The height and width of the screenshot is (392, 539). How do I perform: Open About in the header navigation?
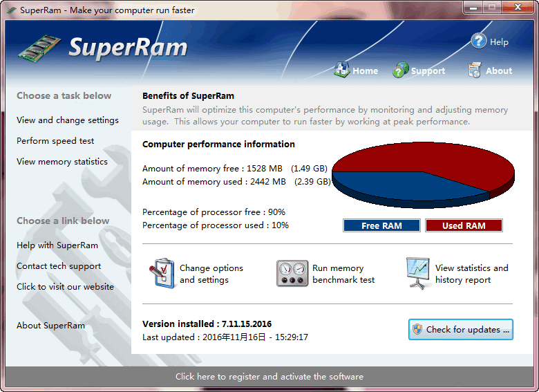pyautogui.click(x=499, y=71)
